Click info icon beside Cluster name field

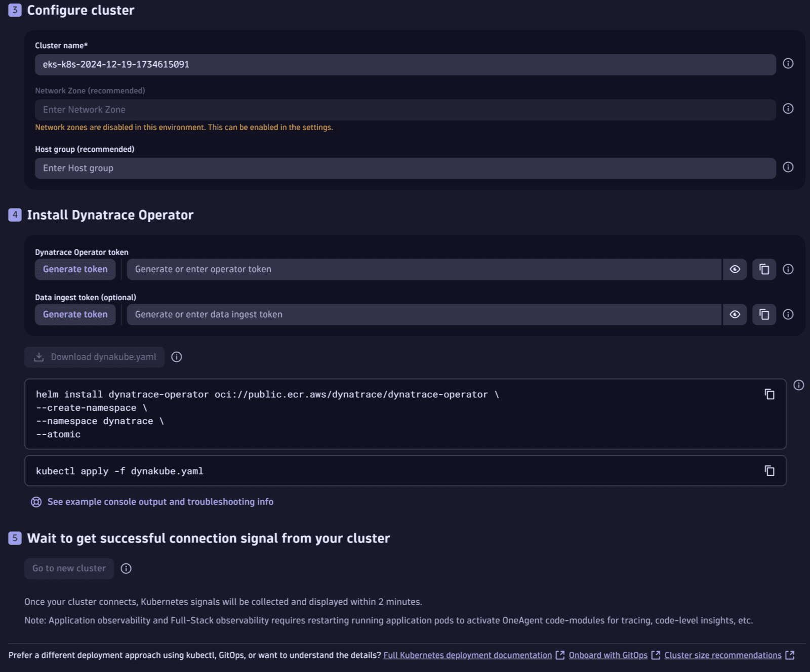click(788, 64)
